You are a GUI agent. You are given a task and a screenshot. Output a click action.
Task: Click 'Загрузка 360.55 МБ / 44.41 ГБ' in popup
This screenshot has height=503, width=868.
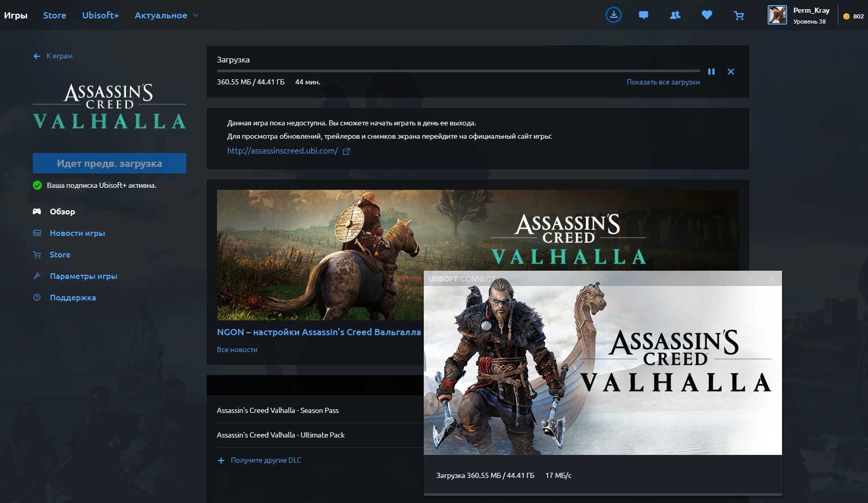(x=485, y=475)
